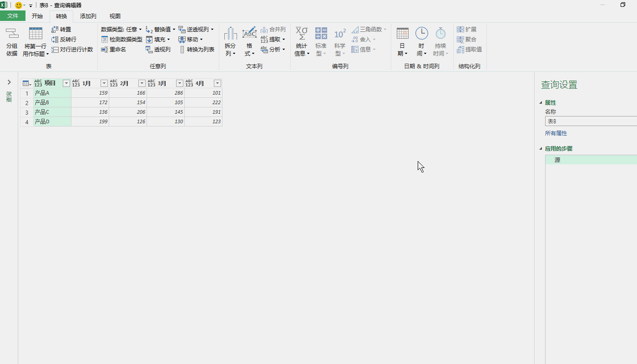Open the 格式 (Format) dropdown

pyautogui.click(x=249, y=41)
